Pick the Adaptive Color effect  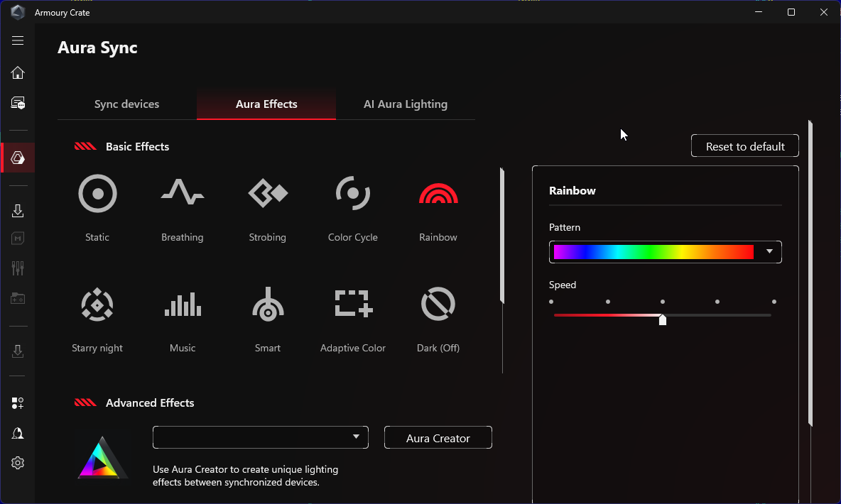[353, 304]
